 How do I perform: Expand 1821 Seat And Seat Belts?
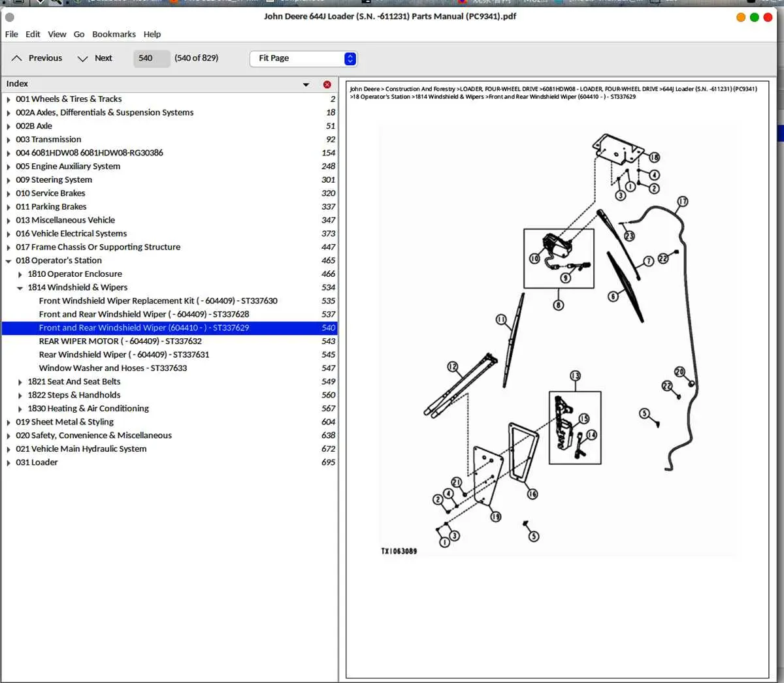[20, 382]
